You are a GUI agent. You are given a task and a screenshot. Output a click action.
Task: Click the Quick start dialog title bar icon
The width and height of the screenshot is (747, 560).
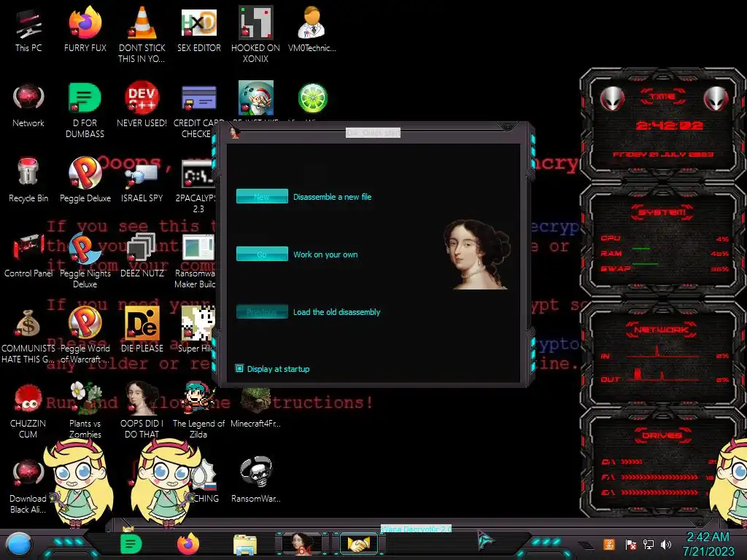(234, 133)
